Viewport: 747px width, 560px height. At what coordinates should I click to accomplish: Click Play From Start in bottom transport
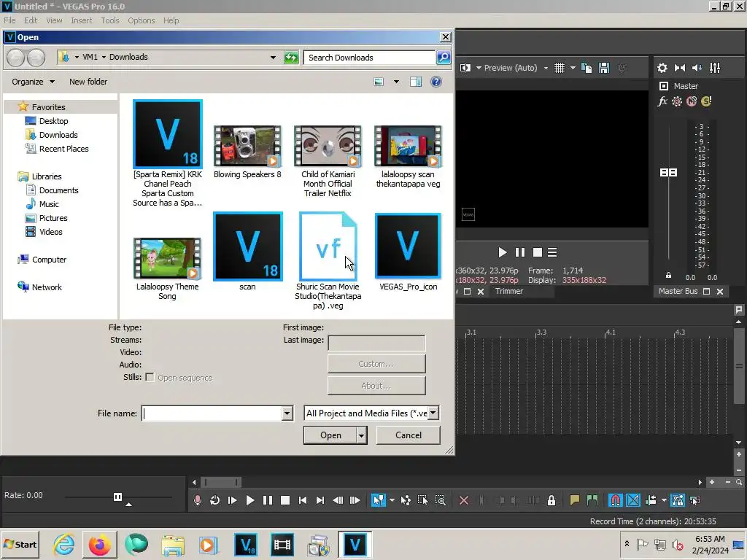click(233, 500)
